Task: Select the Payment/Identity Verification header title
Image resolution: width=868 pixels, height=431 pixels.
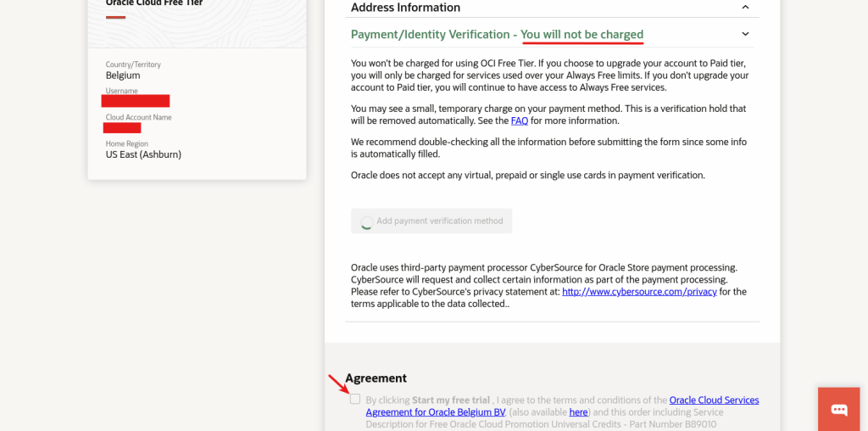Action: point(430,35)
